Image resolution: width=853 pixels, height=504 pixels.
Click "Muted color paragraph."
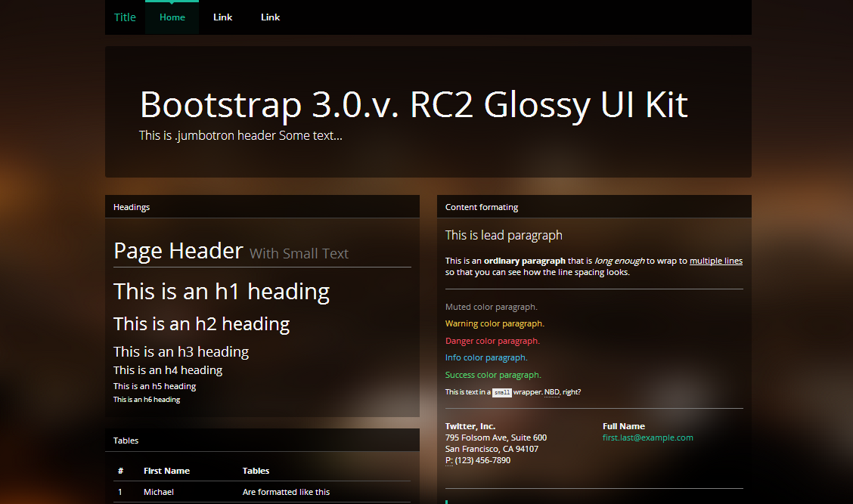492,308
